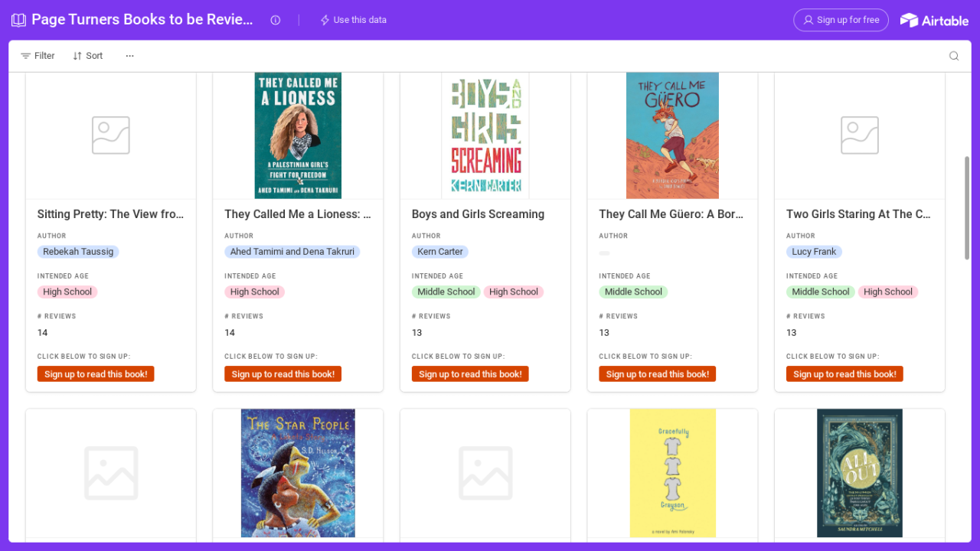Image resolution: width=980 pixels, height=551 pixels.
Task: Click Two Girls Staring At The C... title
Action: 859,214
